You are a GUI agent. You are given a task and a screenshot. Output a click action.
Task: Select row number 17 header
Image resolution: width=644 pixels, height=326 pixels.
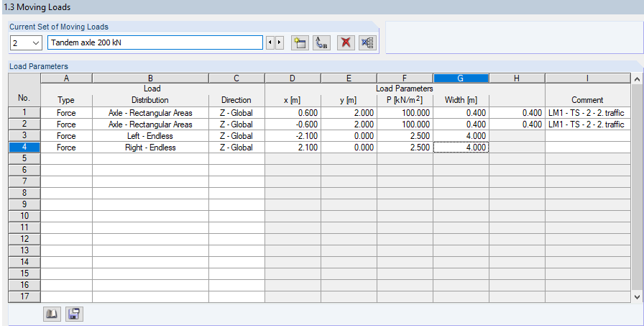24,296
